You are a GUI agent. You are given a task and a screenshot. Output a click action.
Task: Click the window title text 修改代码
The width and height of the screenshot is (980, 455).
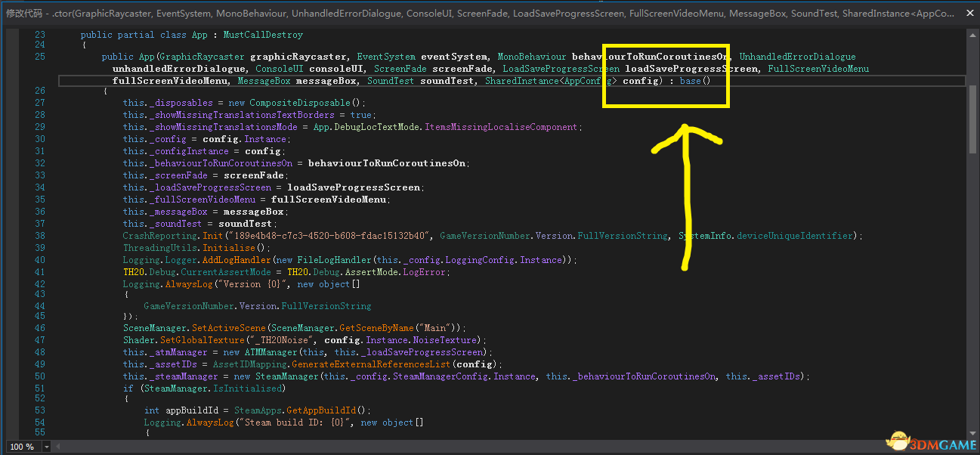[x=23, y=13]
